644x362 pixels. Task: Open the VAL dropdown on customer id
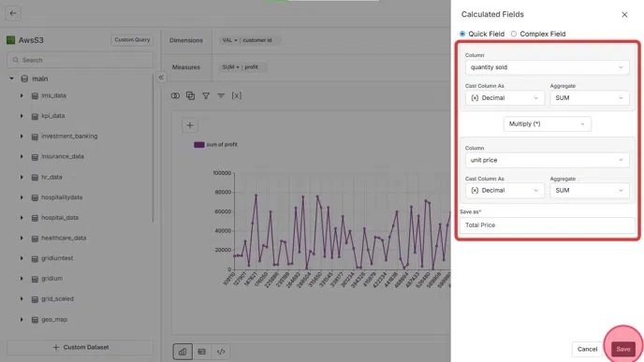pos(229,40)
